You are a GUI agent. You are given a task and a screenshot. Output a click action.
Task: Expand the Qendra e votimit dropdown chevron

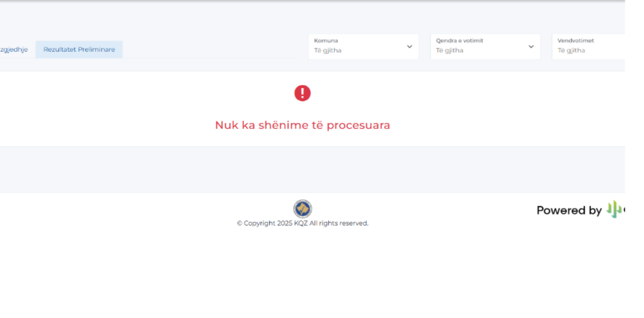(531, 47)
